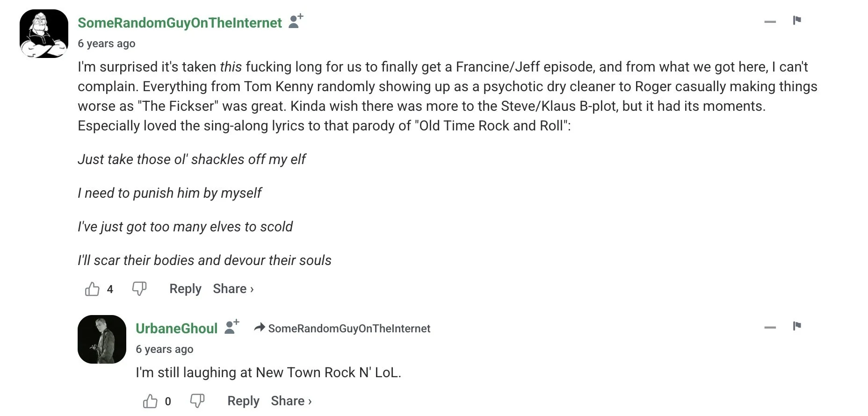Image resolution: width=868 pixels, height=416 pixels.
Task: Collapse SomeRandomGuyOnTheInternet's comment thread
Action: pyautogui.click(x=770, y=22)
